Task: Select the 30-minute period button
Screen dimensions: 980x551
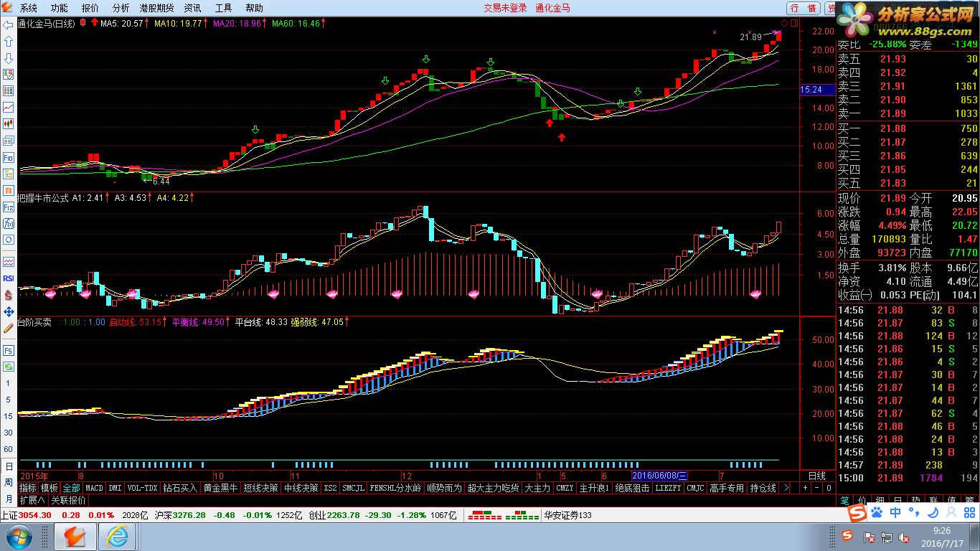Action: [x=9, y=433]
